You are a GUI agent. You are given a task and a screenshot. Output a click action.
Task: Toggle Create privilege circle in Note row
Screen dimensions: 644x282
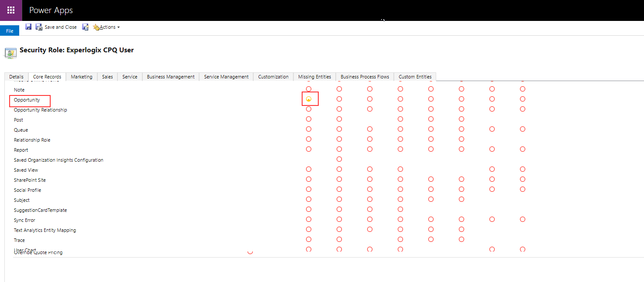pyautogui.click(x=309, y=89)
